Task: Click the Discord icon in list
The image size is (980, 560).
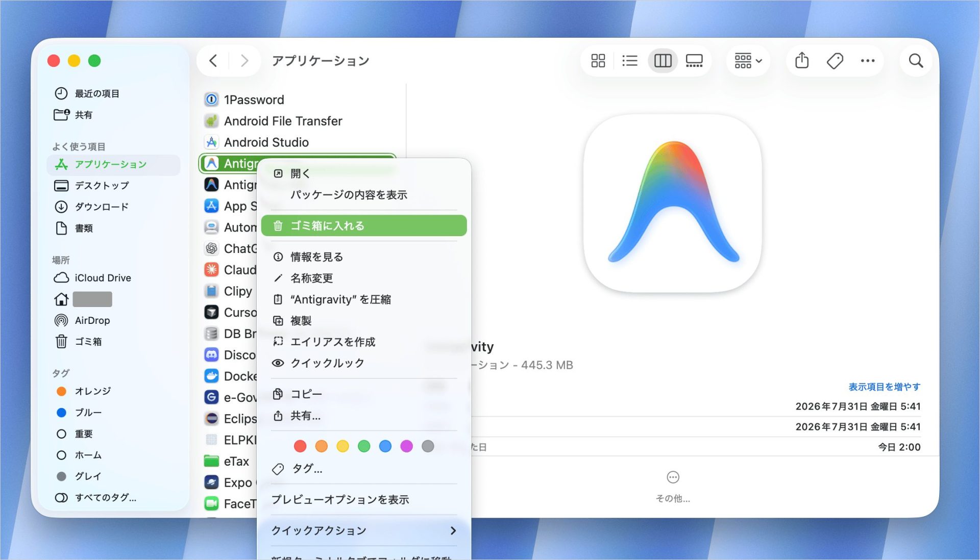Action: point(211,355)
